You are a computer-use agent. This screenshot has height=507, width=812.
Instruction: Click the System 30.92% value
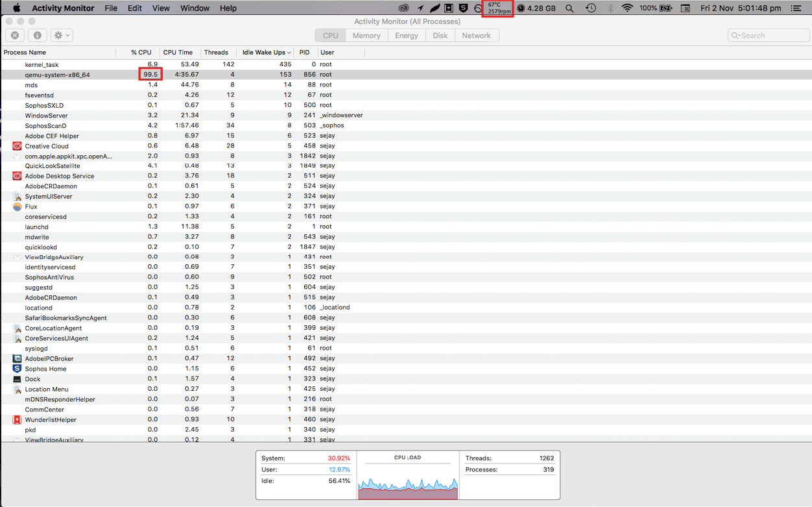pos(339,458)
